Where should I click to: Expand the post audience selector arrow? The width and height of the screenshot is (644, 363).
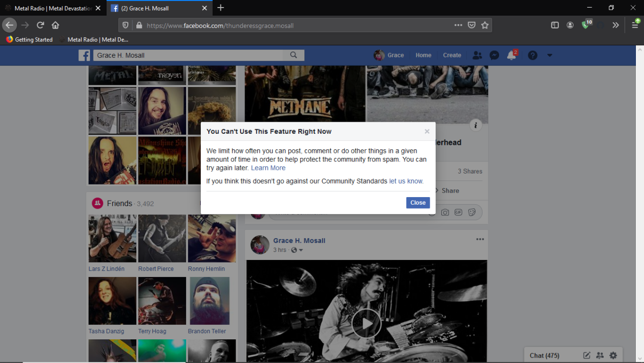[301, 250]
